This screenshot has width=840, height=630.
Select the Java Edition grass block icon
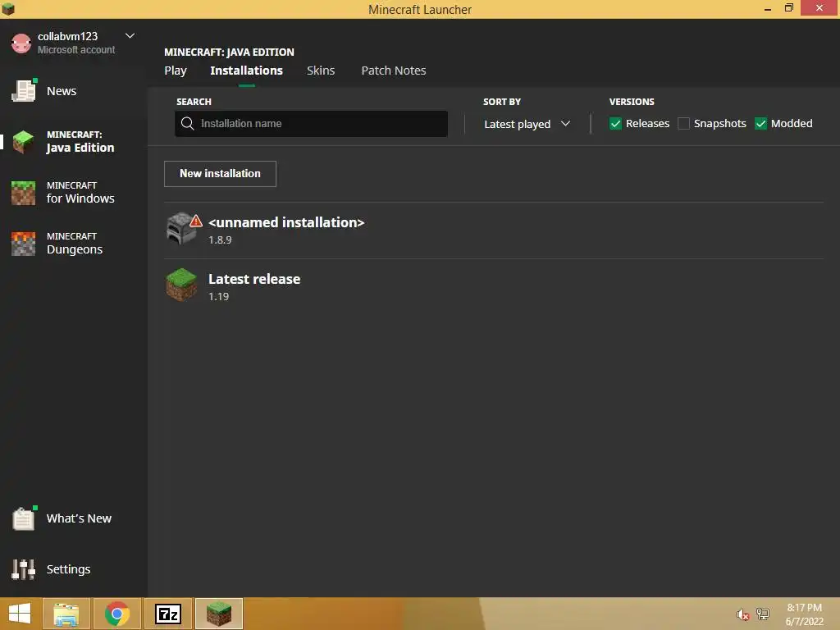24,142
